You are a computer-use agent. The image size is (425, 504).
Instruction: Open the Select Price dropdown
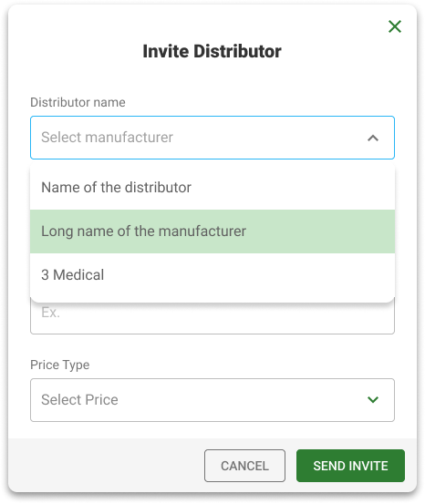(x=212, y=400)
